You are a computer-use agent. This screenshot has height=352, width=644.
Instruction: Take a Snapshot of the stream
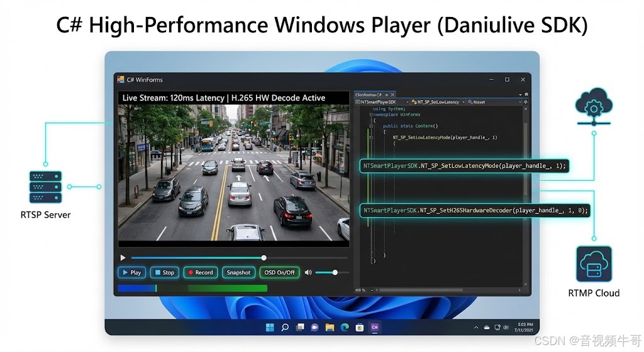click(238, 272)
